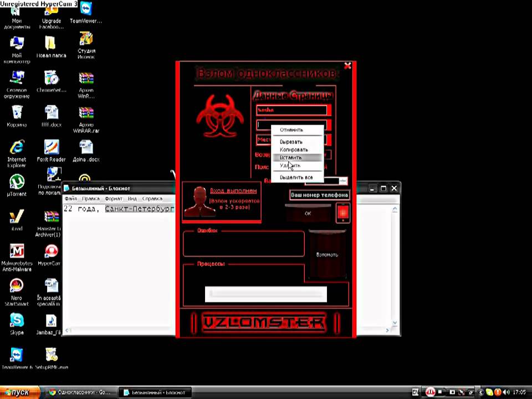Screen dimensions: 532x399
Task: Close the Vzlomster window with the red X
Action: [x=347, y=66]
